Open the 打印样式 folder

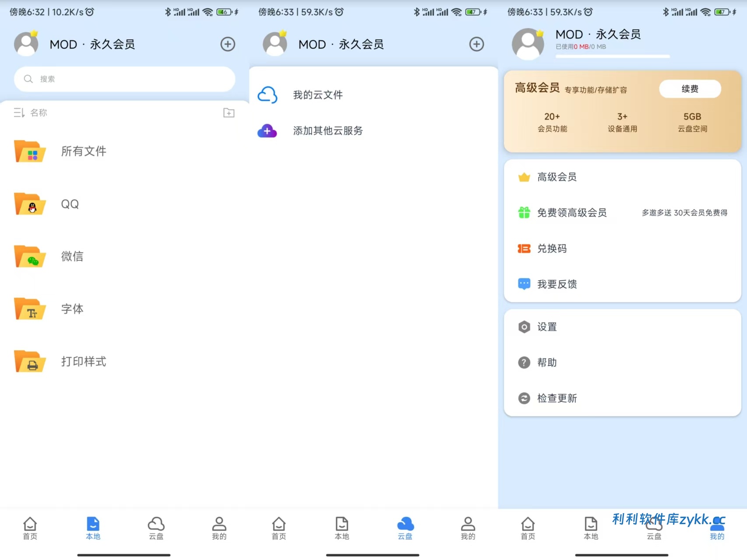click(83, 362)
